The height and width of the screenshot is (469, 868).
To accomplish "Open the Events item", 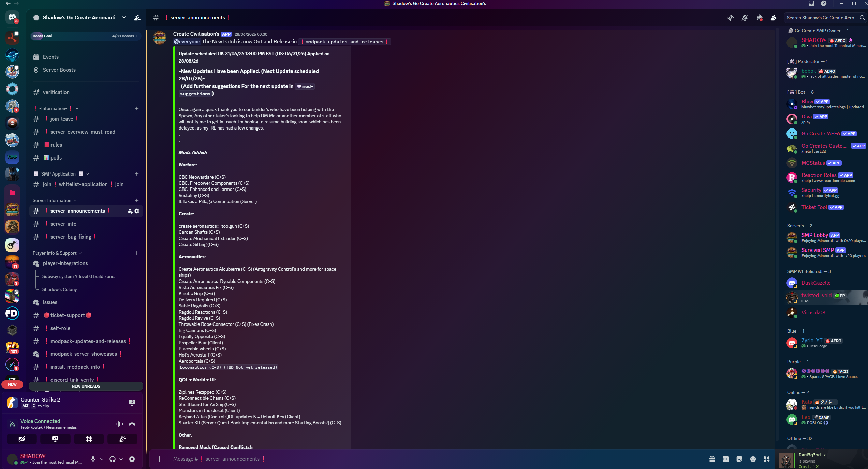I will 86,57.
